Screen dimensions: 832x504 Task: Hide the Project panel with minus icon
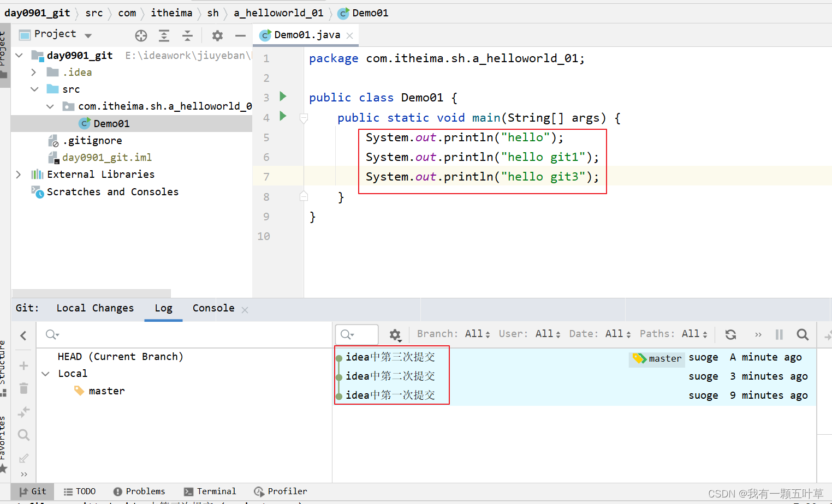(240, 35)
